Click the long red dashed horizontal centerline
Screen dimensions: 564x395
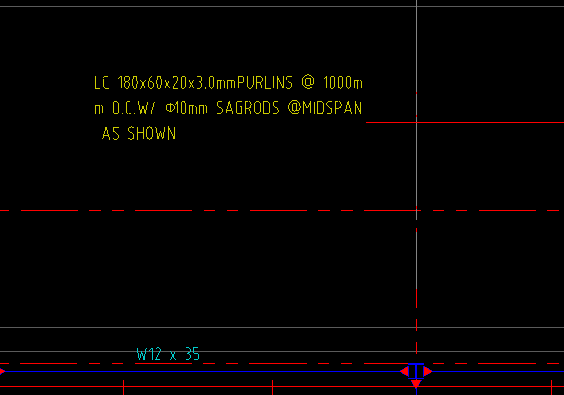tap(281, 210)
